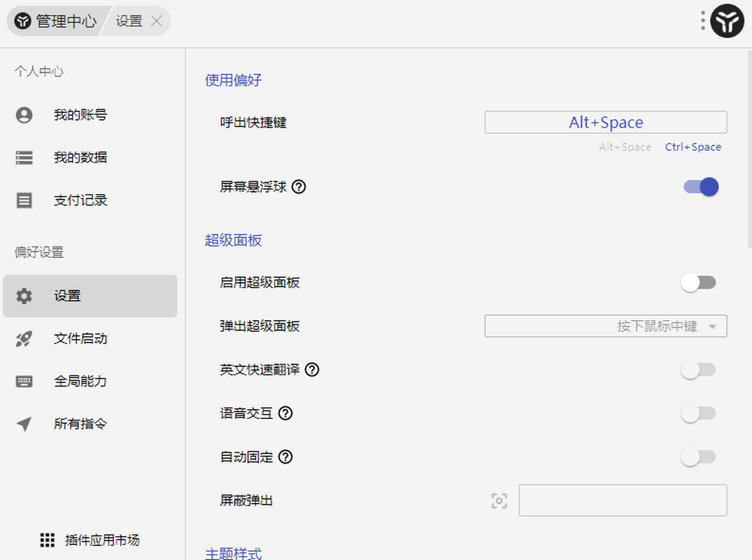This screenshot has height=560, width=752.
Task: Open the three-dot menu at top right
Action: pyautogui.click(x=702, y=21)
